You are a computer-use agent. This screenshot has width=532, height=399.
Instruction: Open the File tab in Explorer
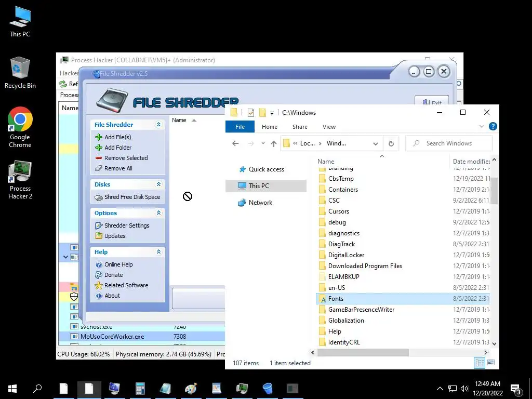[240, 127]
